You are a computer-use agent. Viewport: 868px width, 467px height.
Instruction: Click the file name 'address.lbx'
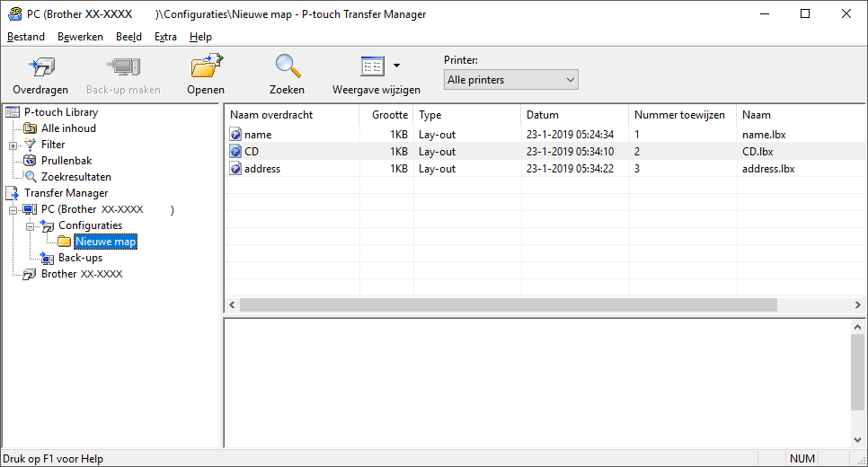(x=768, y=169)
